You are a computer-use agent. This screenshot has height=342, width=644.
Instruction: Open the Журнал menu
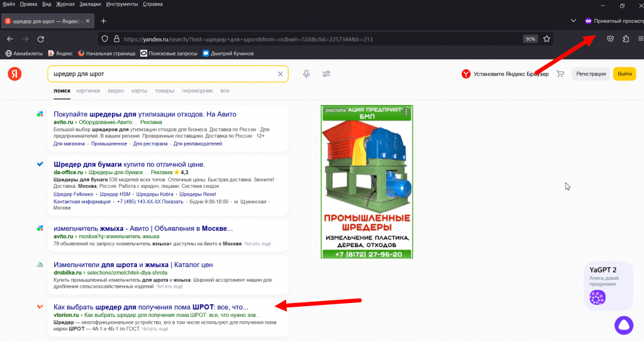click(65, 4)
